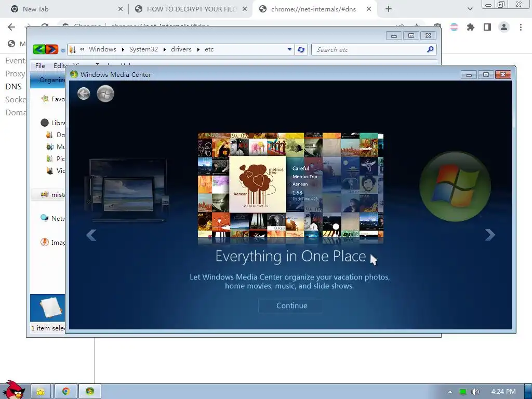Open the Music library entry
The height and width of the screenshot is (399, 532).
[x=56, y=147]
